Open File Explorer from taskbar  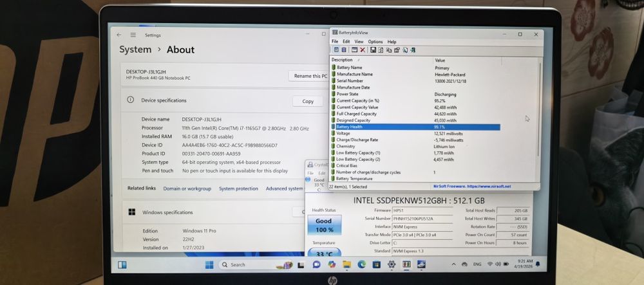346,264
